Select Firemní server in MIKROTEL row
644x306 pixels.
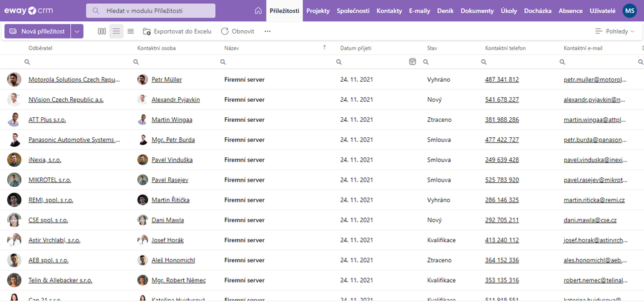[244, 180]
